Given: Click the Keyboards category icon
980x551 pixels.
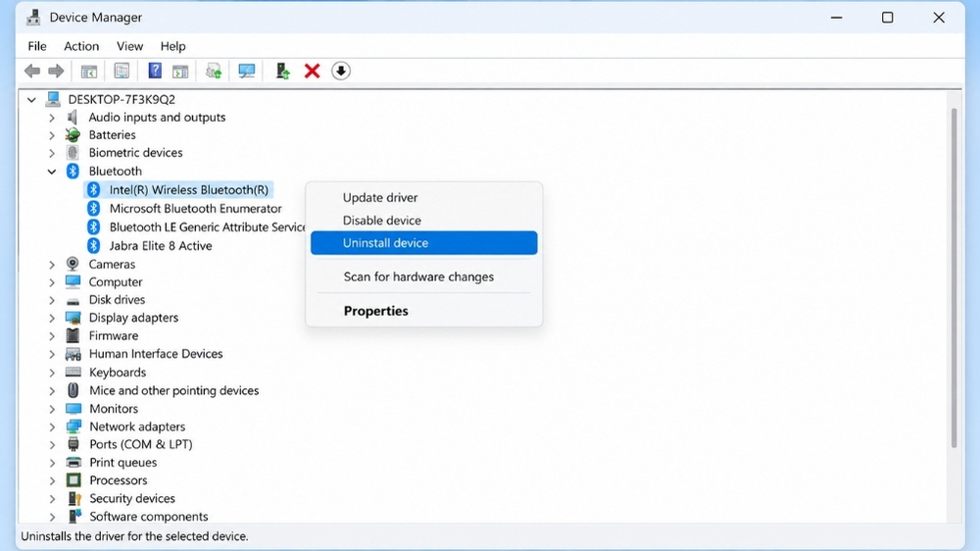Looking at the screenshot, I should coord(73,373).
